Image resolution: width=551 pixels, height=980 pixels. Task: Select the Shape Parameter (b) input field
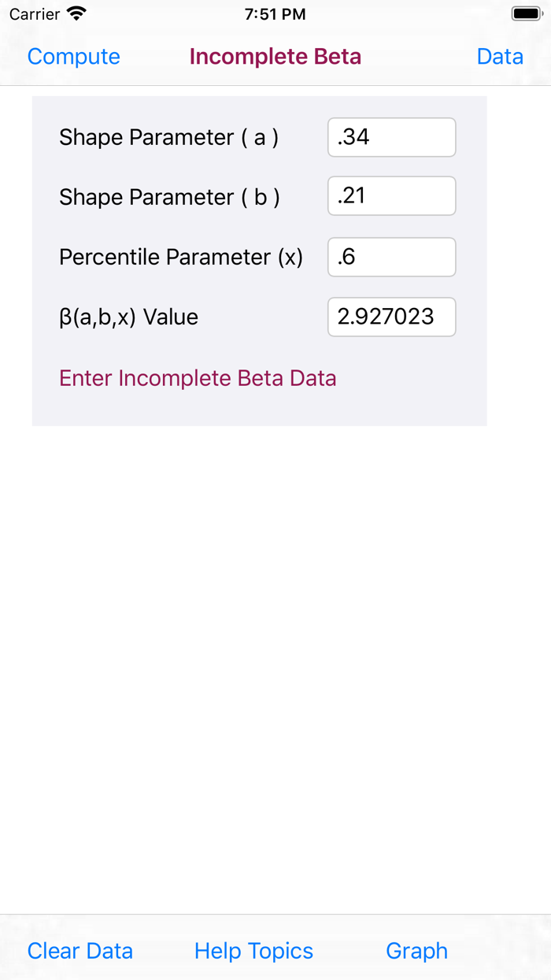tap(391, 195)
